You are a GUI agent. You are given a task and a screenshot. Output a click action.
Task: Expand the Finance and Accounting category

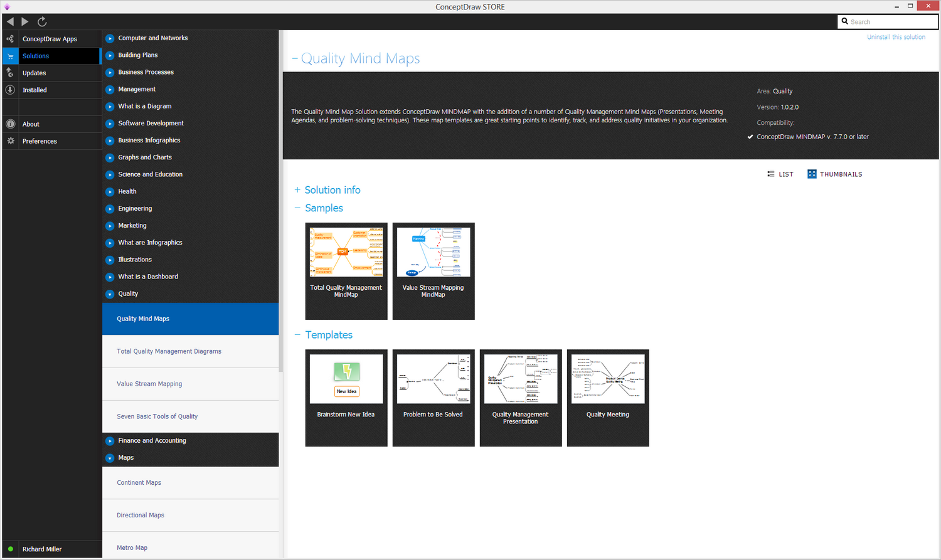point(110,441)
